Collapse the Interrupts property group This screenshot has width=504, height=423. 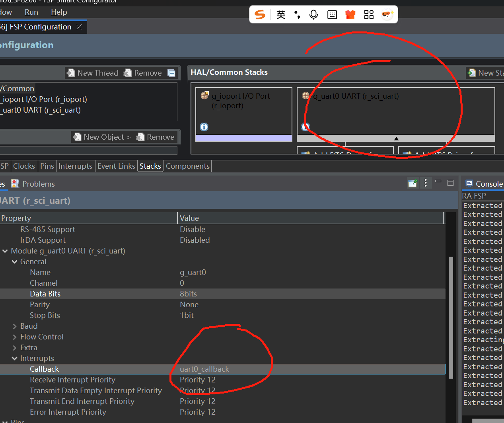(x=15, y=358)
